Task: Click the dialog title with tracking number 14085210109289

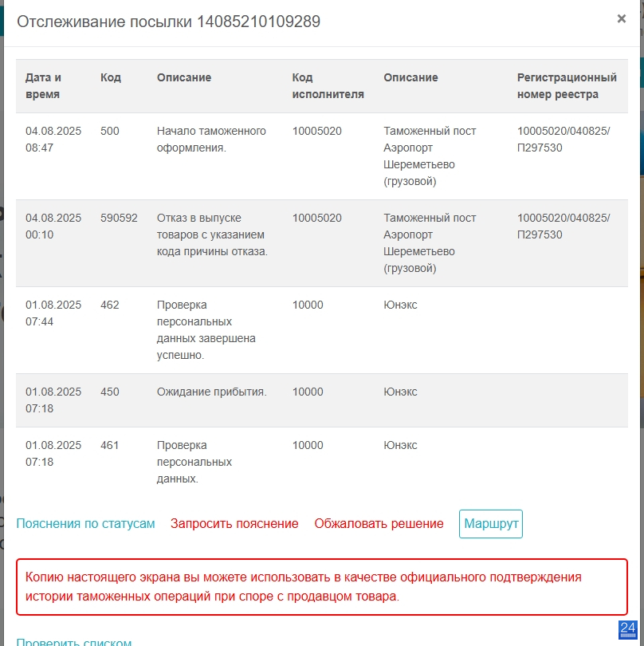Action: tap(169, 22)
